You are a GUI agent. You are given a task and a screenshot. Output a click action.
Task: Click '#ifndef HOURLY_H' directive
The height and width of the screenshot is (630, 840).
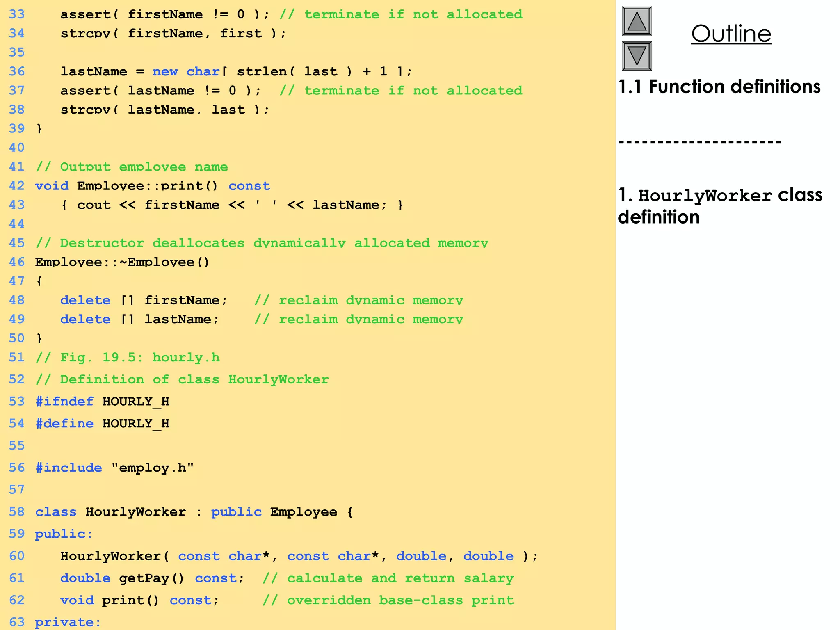coord(102,402)
